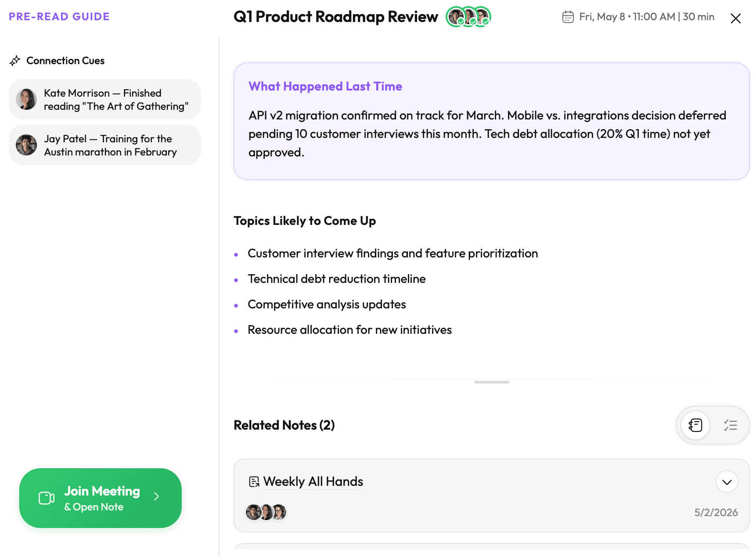Join the meeting and open note

(x=101, y=498)
